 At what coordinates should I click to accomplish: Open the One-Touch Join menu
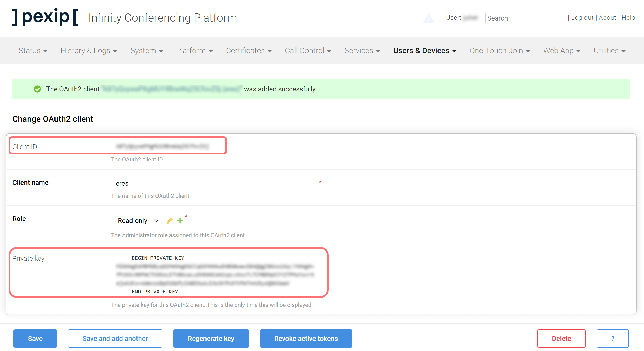(499, 51)
